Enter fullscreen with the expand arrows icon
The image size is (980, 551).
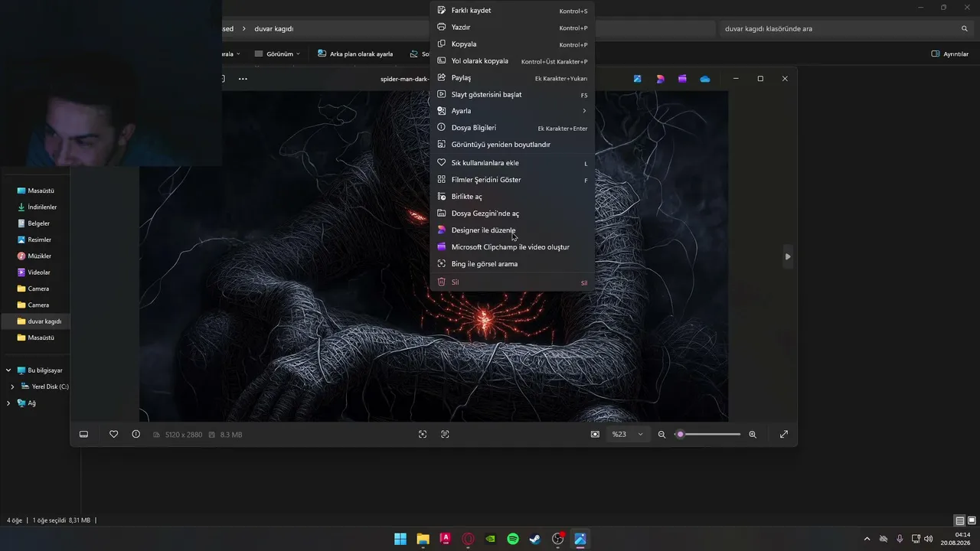point(784,435)
